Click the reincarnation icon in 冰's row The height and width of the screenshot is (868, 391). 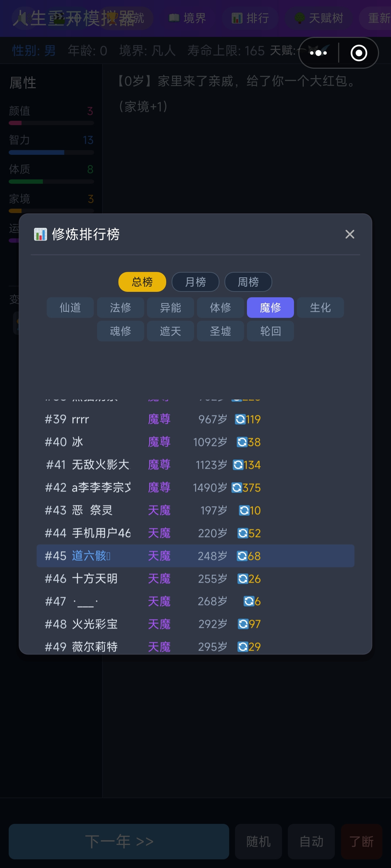[x=242, y=442]
